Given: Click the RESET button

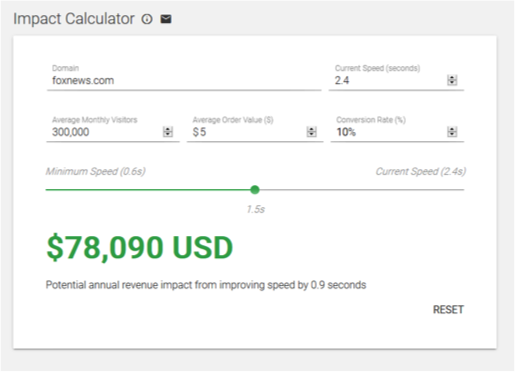Looking at the screenshot, I should pyautogui.click(x=448, y=310).
